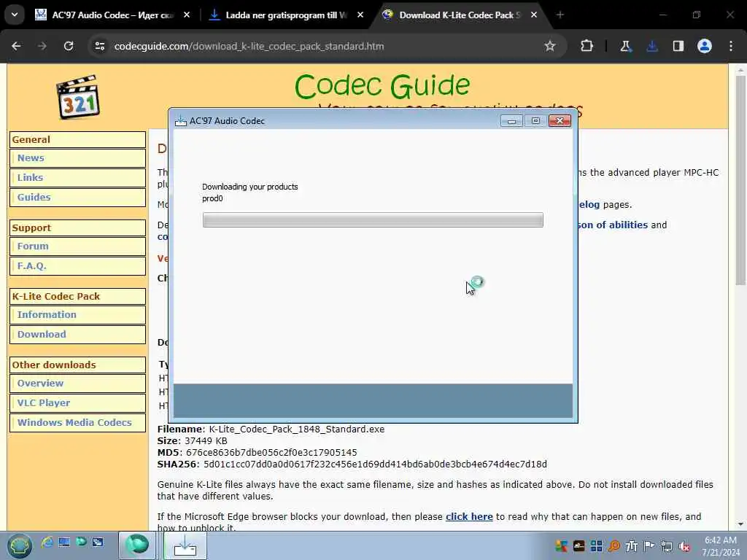Image resolution: width=747 pixels, height=560 pixels.
Task: Reload the current page
Action: (x=69, y=46)
